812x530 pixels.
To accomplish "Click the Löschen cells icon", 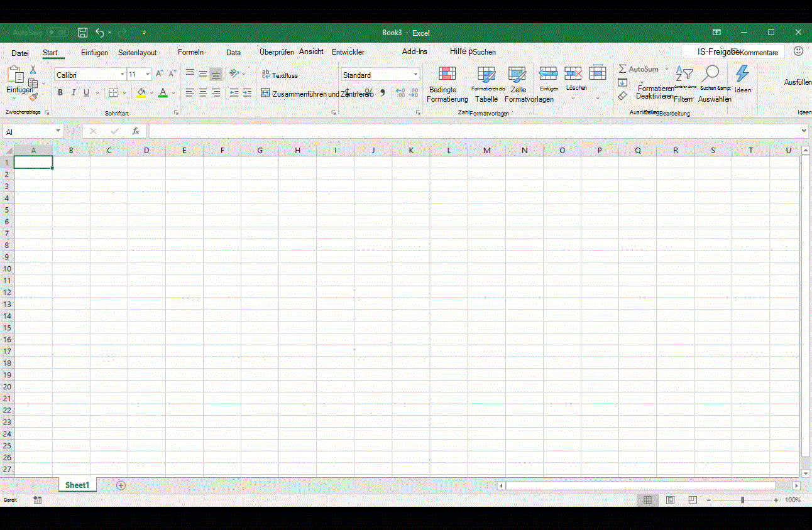I will (573, 73).
